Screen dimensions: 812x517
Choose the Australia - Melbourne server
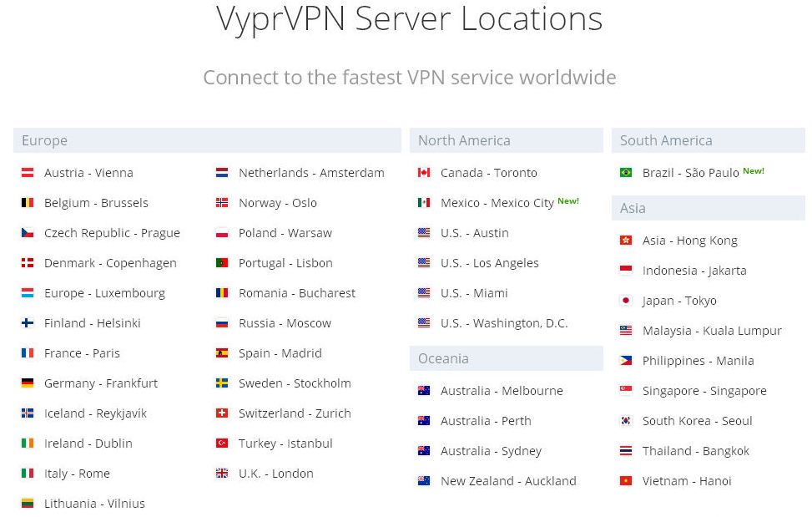(x=502, y=391)
